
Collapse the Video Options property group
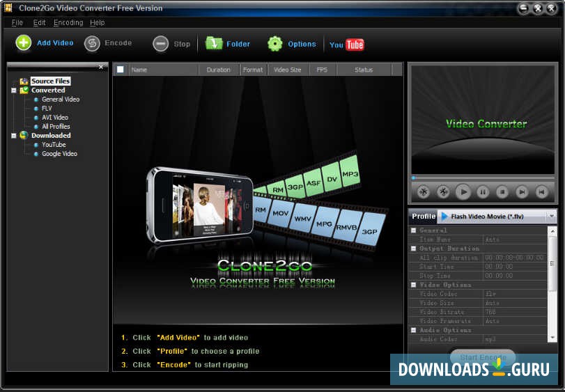[x=414, y=285]
